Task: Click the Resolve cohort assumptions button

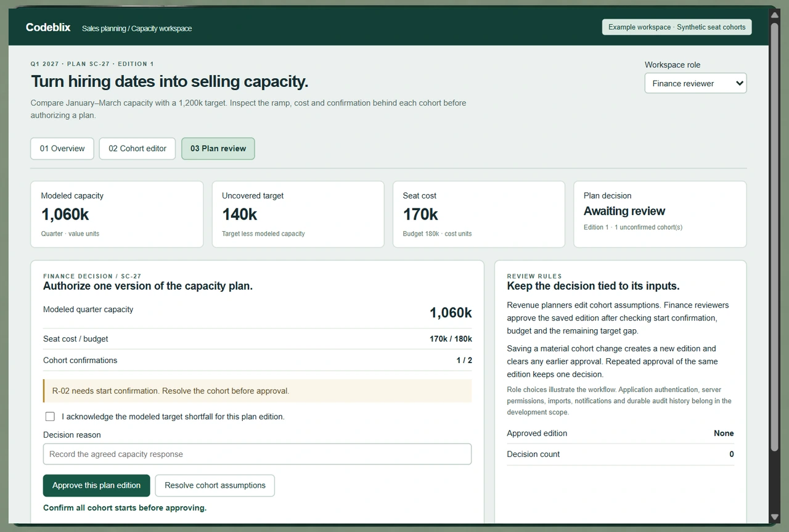Action: [215, 486]
